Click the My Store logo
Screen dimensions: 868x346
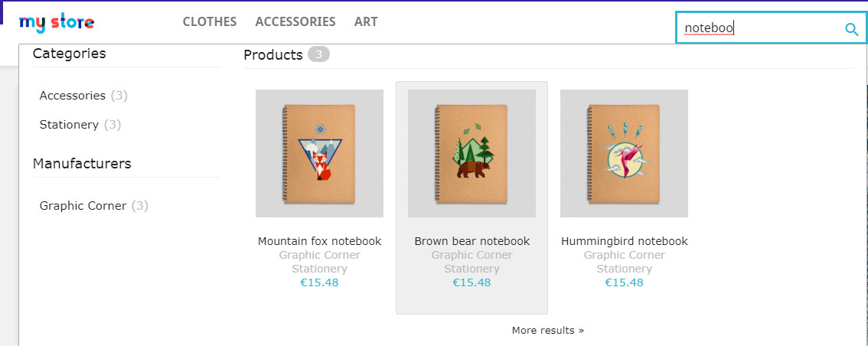pos(57,23)
